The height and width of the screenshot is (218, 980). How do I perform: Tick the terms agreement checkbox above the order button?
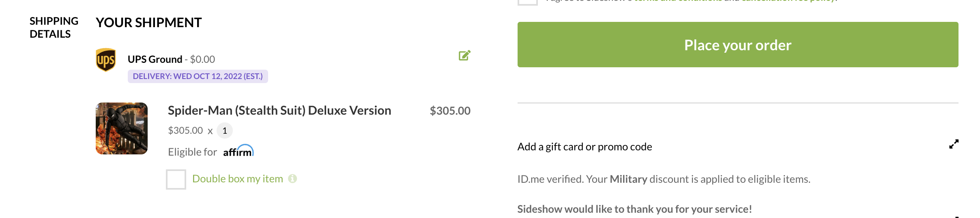(528, 2)
